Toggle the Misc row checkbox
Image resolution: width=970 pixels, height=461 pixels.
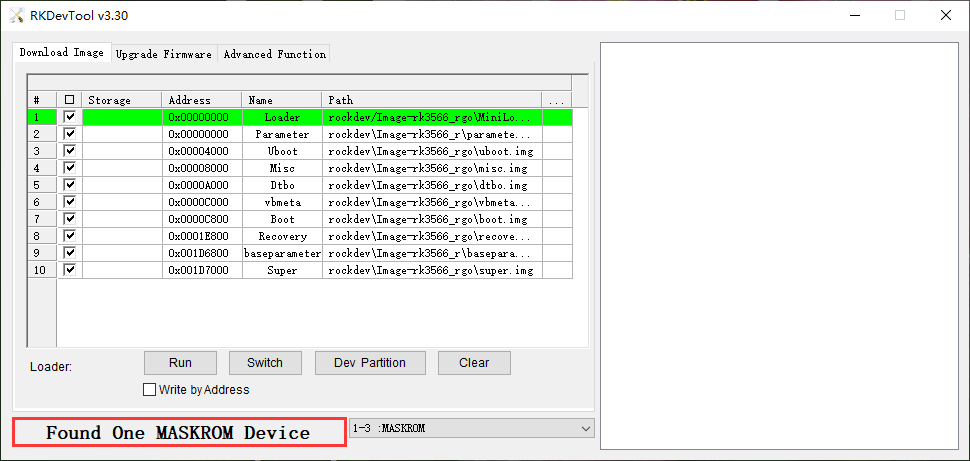tap(70, 168)
